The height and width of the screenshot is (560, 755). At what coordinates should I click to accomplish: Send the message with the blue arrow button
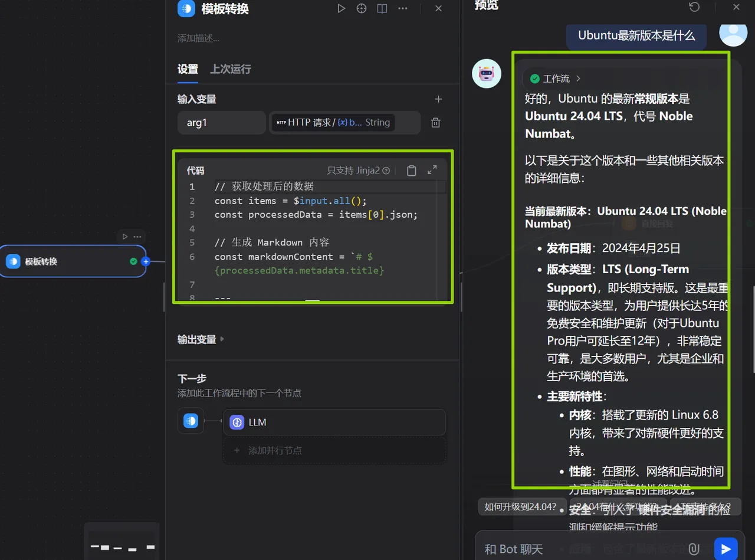(726, 549)
